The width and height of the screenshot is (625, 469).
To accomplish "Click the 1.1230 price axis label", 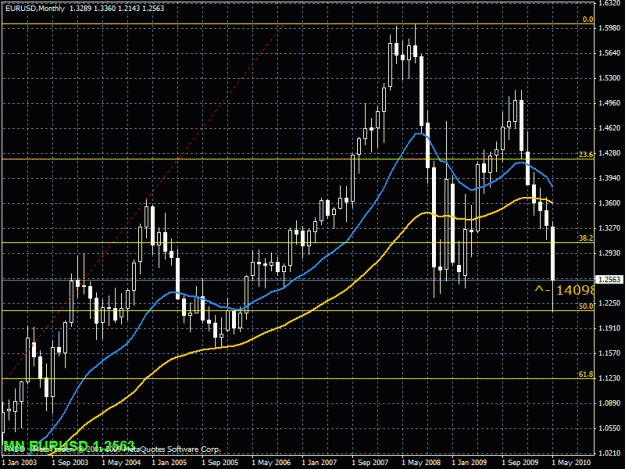I will 609,378.
